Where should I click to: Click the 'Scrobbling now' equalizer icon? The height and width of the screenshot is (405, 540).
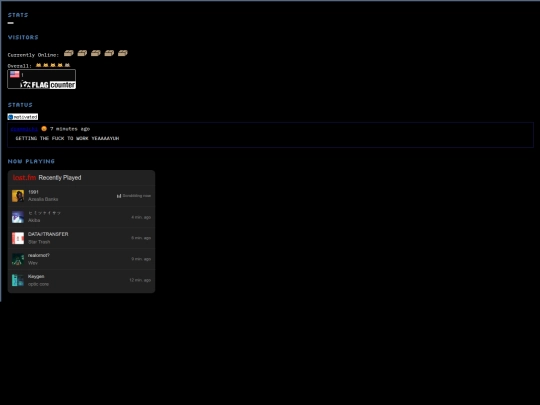pos(119,196)
